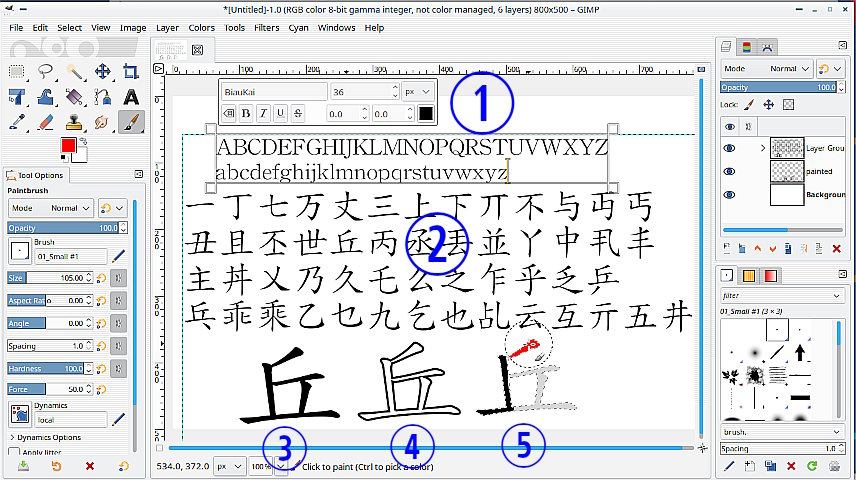
Task: Open text size unit px dropdown
Action: pos(418,92)
